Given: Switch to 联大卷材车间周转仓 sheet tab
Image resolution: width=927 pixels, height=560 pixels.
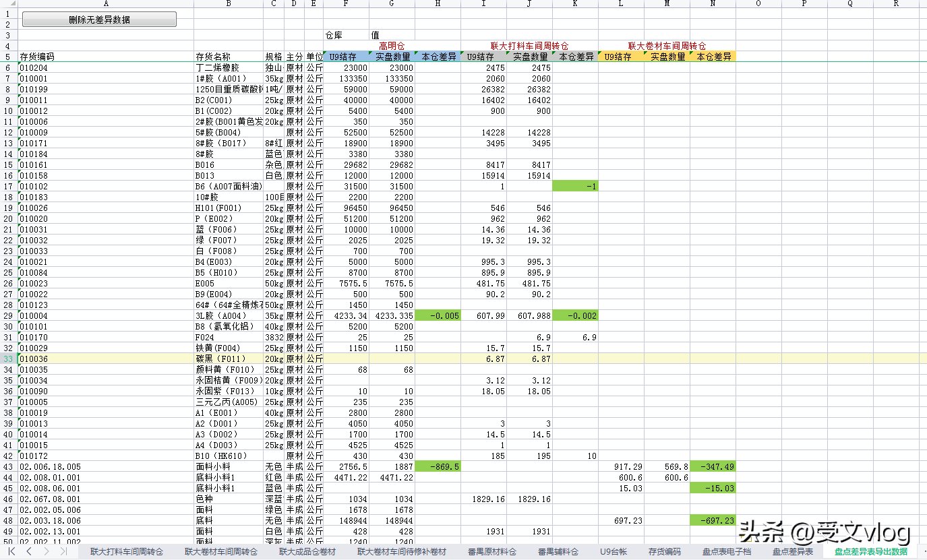Looking at the screenshot, I should [x=221, y=551].
